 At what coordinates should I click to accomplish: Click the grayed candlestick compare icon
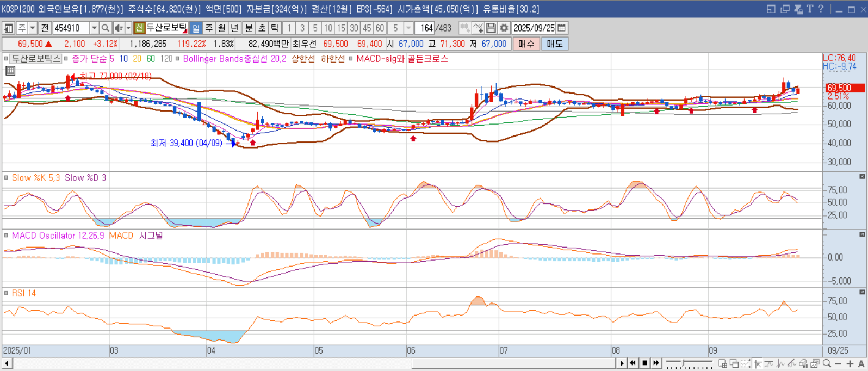[x=464, y=28]
